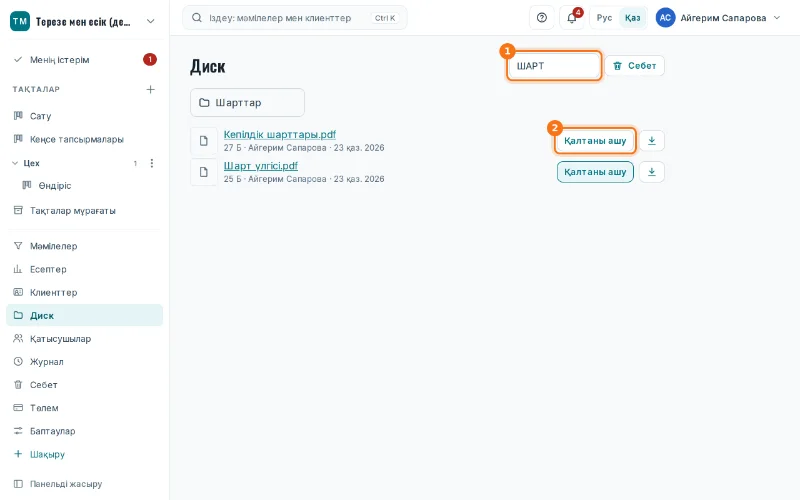
Task: Expand the workspace name dropdown chevron
Action: [x=151, y=21]
